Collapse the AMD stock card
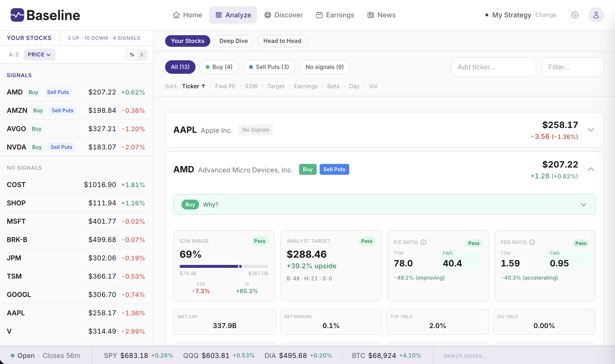 [x=591, y=169]
